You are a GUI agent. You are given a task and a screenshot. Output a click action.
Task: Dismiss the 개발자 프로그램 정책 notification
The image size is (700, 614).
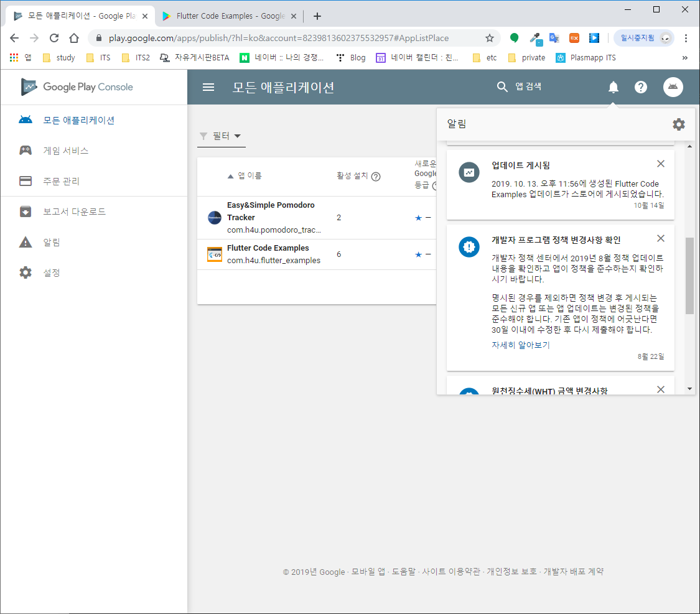(661, 238)
